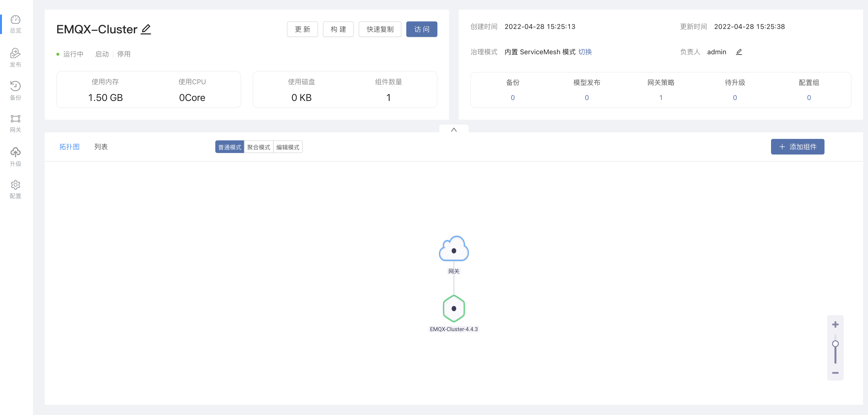Open the 备份 count value 0
This screenshot has height=415, width=868.
click(x=512, y=98)
